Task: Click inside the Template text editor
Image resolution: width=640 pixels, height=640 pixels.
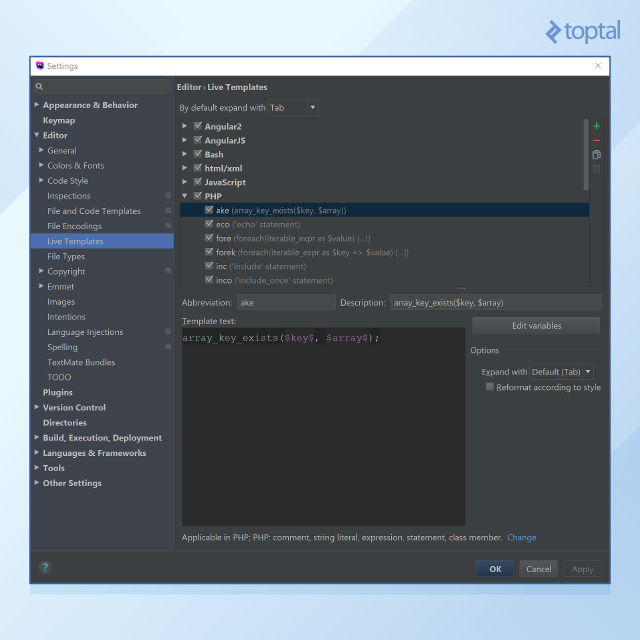Action: (x=324, y=427)
